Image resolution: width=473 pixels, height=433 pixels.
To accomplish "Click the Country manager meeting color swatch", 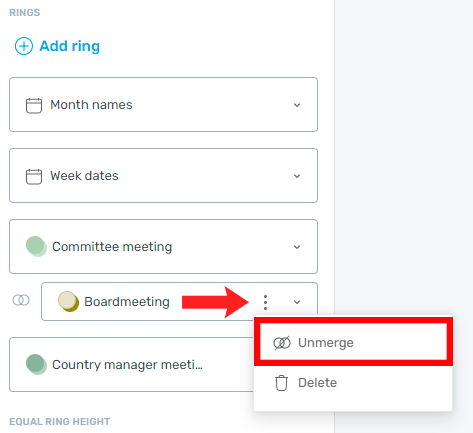I will (x=36, y=364).
